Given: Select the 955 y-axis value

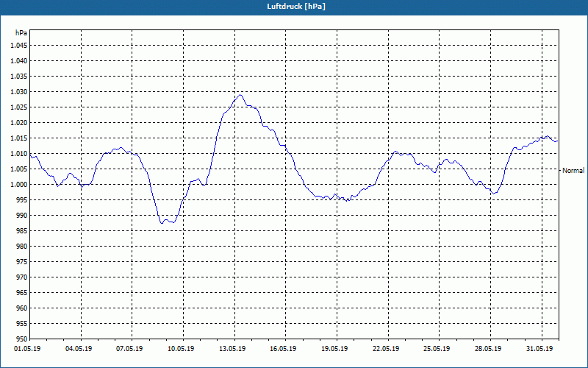Looking at the screenshot, I should (22, 324).
